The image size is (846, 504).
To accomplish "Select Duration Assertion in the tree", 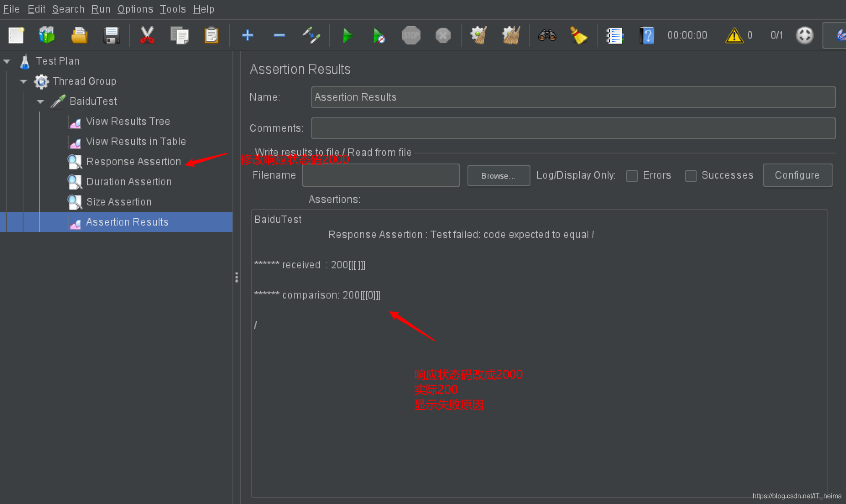I will pyautogui.click(x=129, y=182).
